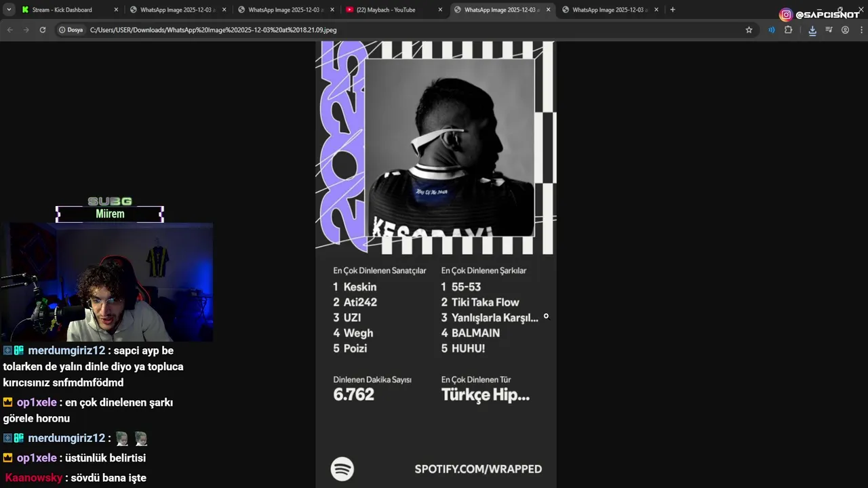Click the 'Dinlenen Dakika Sayısı' label
Image resolution: width=868 pixels, height=488 pixels.
point(372,380)
